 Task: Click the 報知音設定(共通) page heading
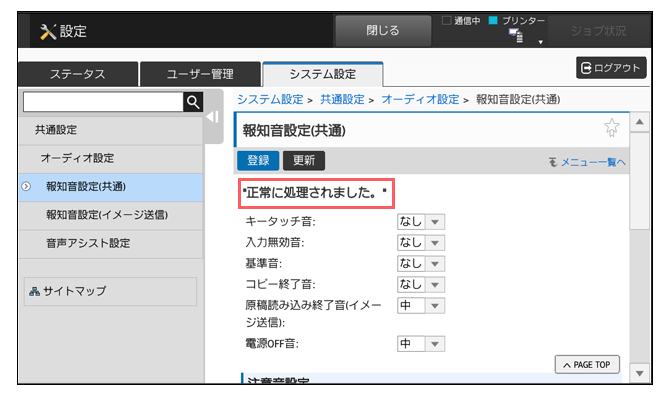click(294, 131)
